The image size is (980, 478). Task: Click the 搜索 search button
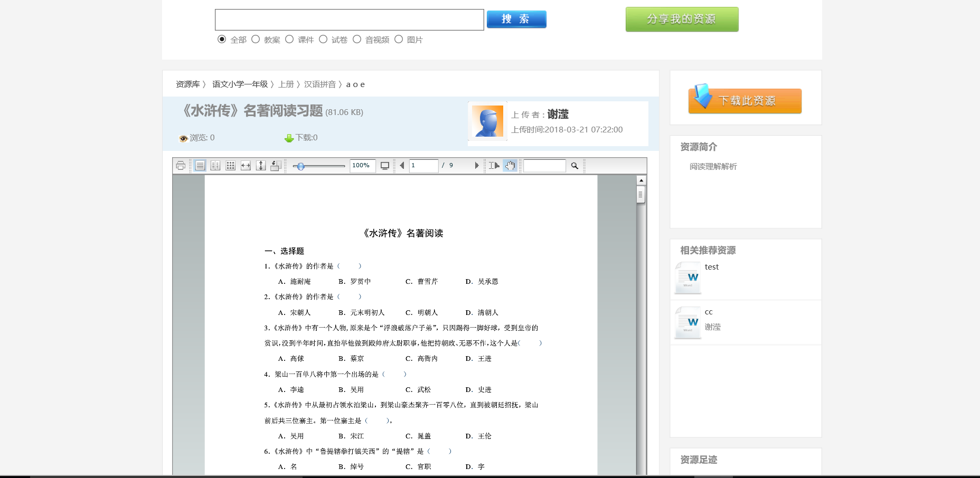(x=516, y=20)
